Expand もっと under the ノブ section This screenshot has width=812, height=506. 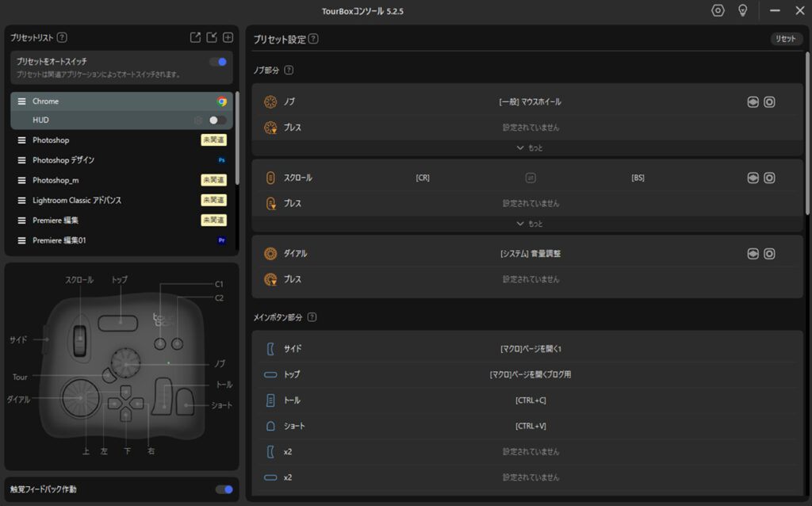coord(530,148)
